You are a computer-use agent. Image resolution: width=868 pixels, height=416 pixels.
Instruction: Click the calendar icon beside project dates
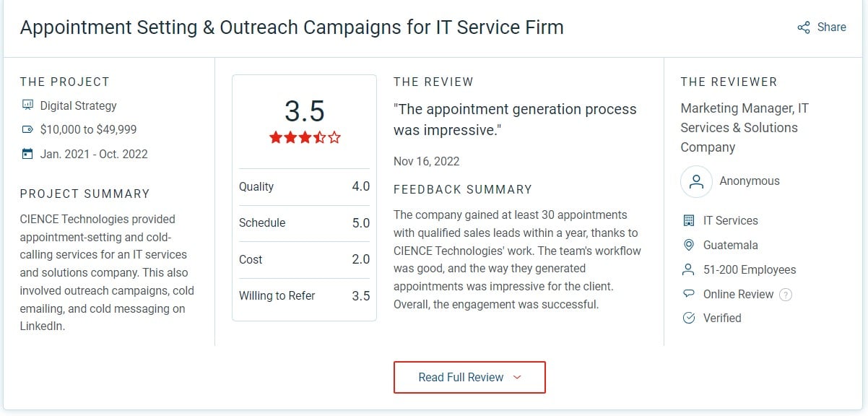(x=28, y=154)
